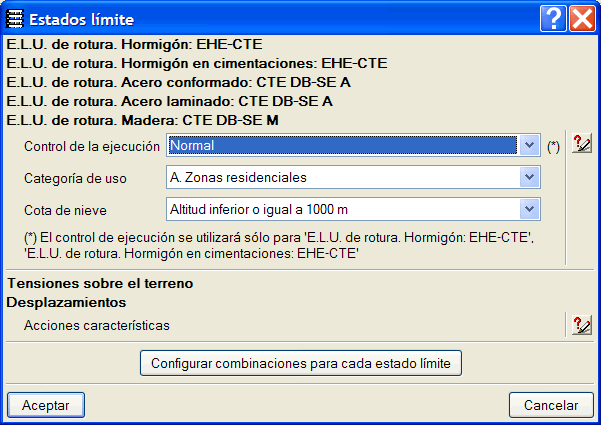Image resolution: width=601 pixels, height=425 pixels.
Task: Click the 'Control de la ejecución' label
Action: pyautogui.click(x=91, y=146)
